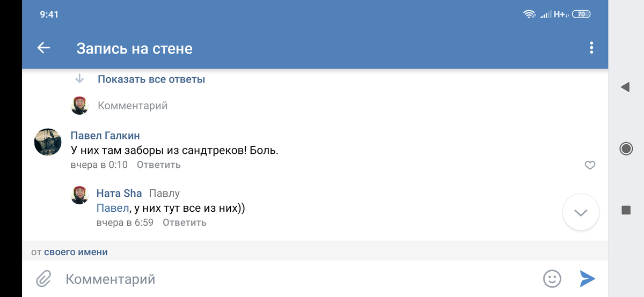Viewport: 644px width, 297px height.
Task: Change author via своего имени
Action: point(76,252)
